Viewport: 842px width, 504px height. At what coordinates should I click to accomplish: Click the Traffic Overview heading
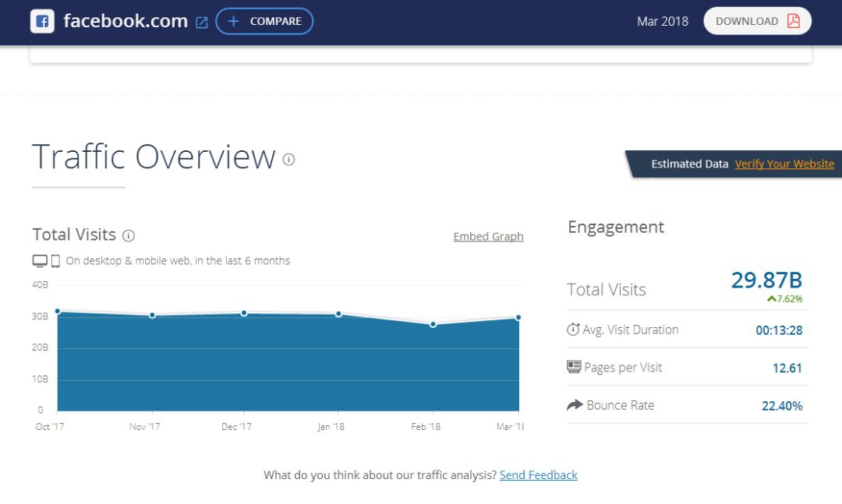tap(154, 157)
